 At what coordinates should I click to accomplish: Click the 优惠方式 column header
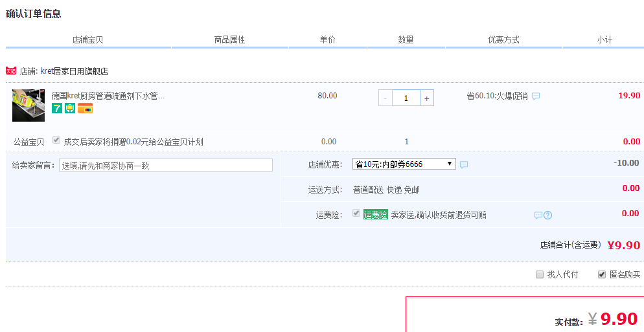(x=503, y=40)
